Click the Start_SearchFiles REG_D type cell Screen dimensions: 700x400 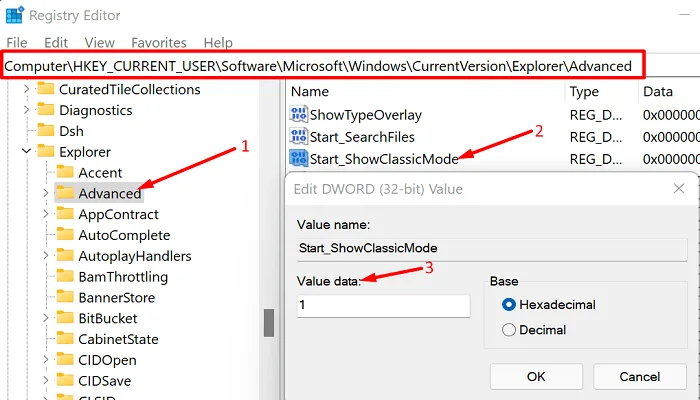(x=596, y=137)
